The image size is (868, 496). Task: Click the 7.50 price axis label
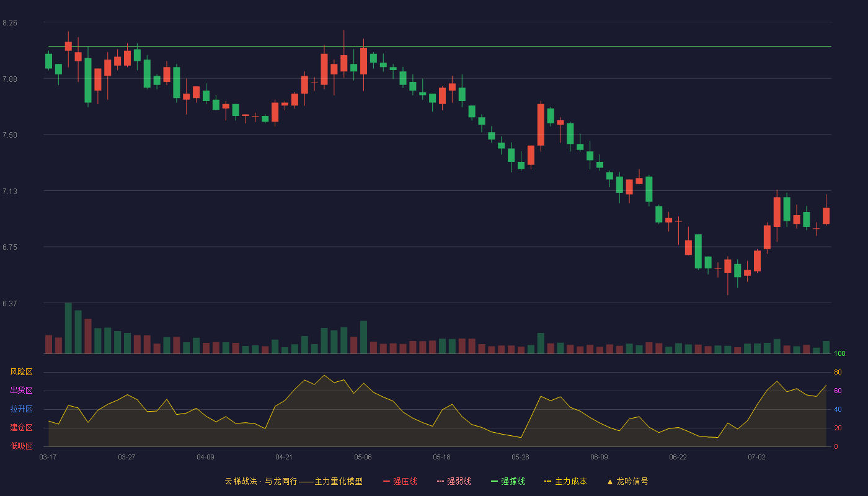(x=10, y=135)
